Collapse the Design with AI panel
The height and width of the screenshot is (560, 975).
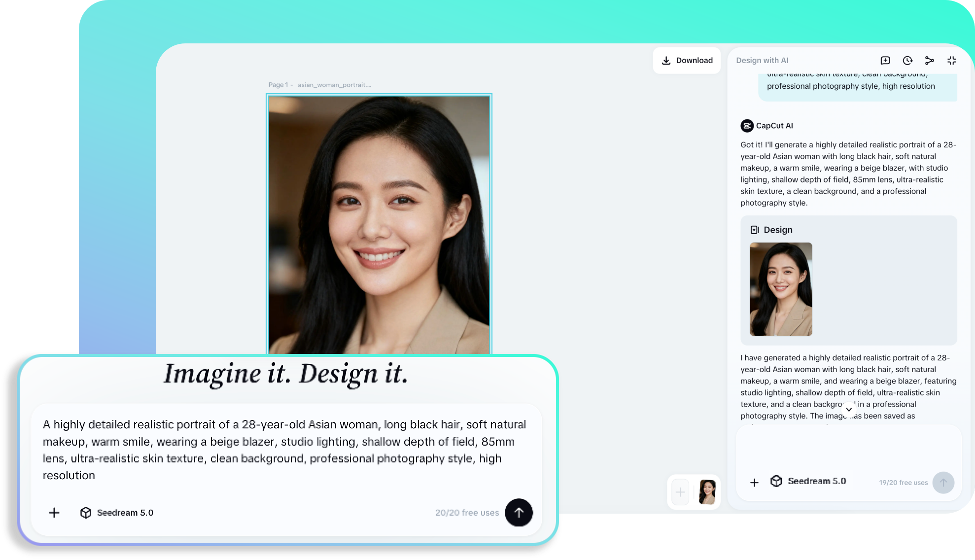pos(952,60)
